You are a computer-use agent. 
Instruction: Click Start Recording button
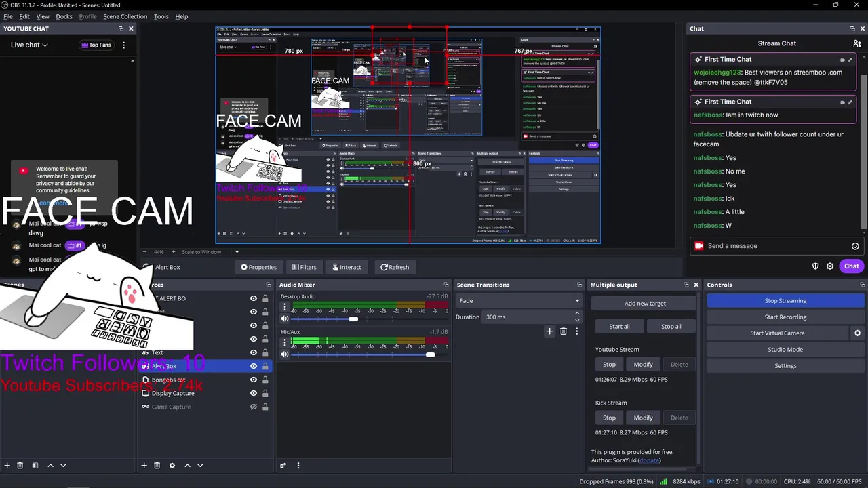785,317
